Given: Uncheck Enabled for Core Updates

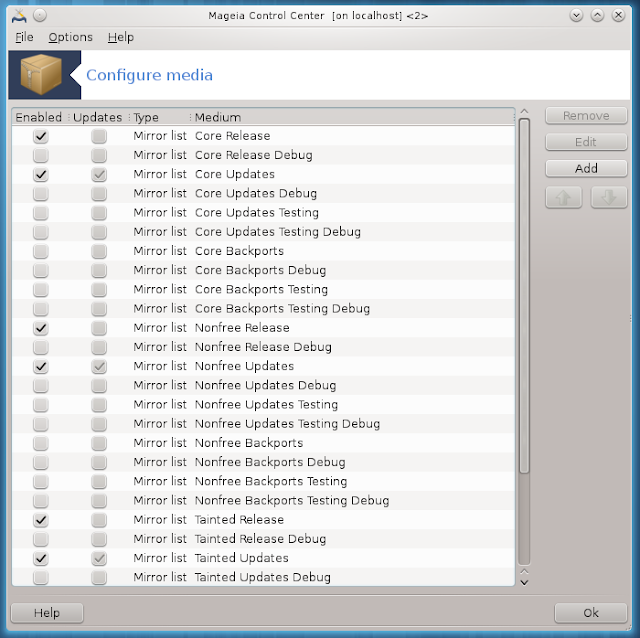Looking at the screenshot, I should [x=41, y=174].
